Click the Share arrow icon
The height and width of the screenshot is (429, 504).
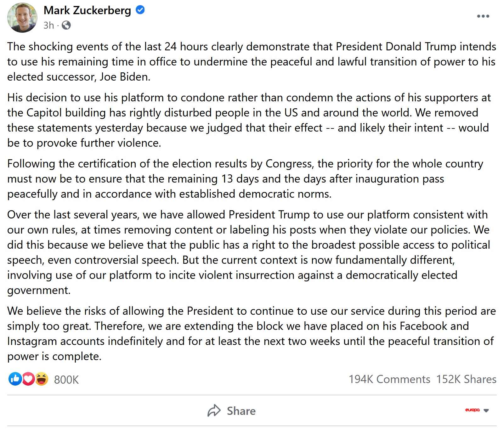[214, 410]
